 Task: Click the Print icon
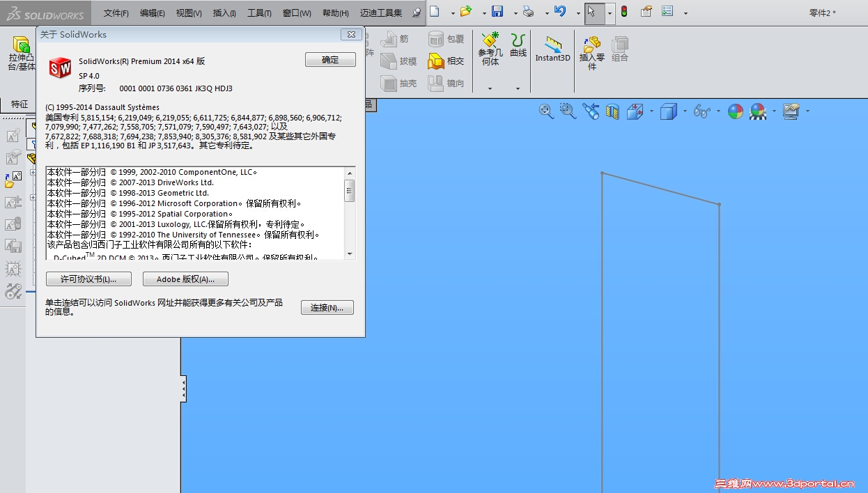[x=529, y=12]
